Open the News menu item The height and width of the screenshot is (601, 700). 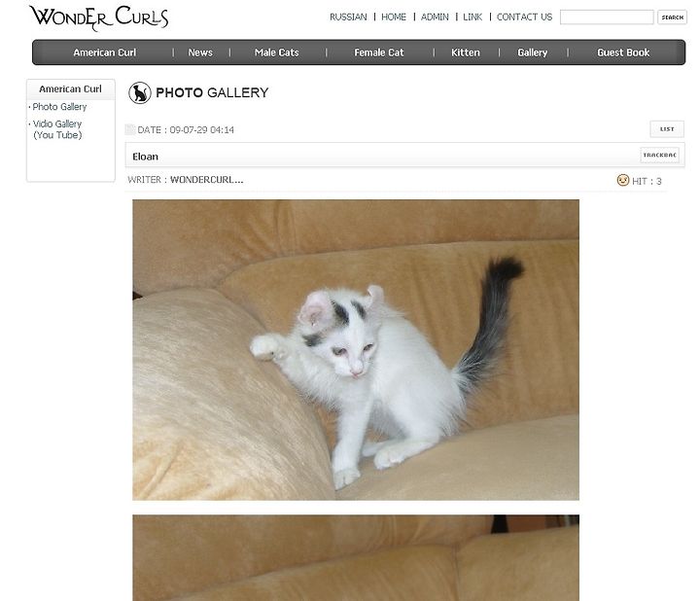(x=200, y=53)
